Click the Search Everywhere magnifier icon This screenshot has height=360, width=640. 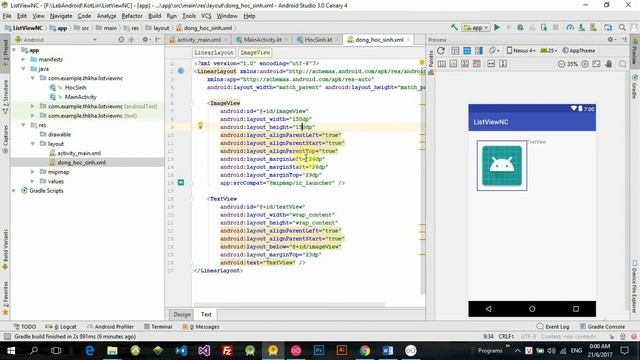tap(622, 27)
